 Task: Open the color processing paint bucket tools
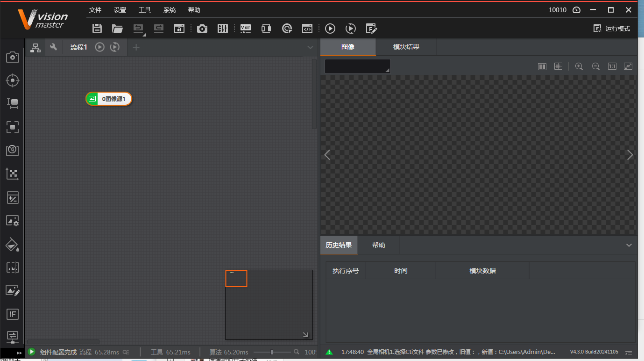pyautogui.click(x=12, y=244)
